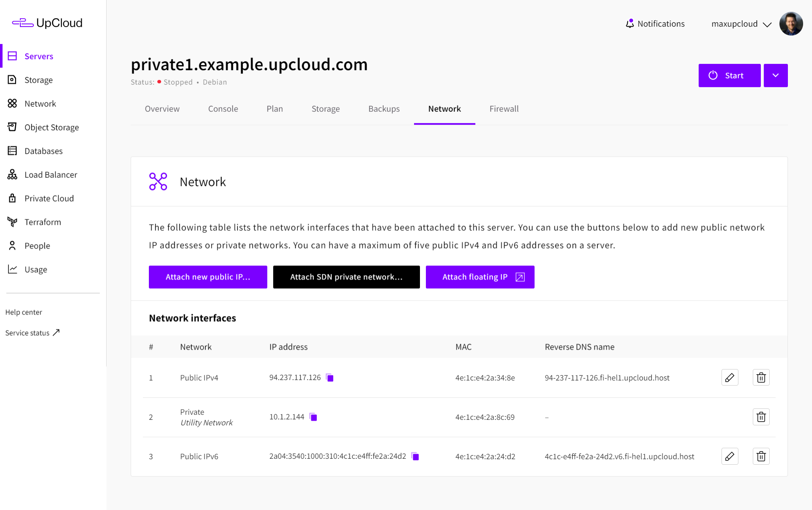Viewport: 812px width, 510px height.
Task: Click the Utility Network label
Action: point(206,422)
